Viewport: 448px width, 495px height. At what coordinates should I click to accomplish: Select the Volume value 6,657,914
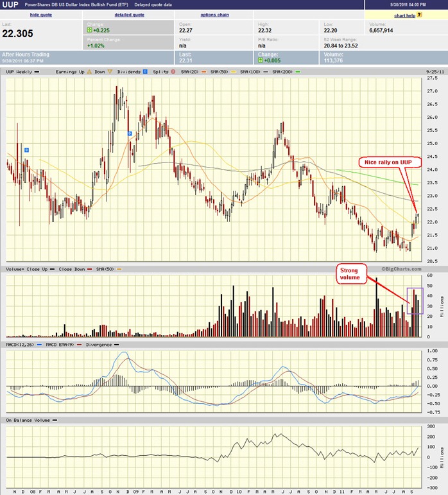(x=381, y=30)
